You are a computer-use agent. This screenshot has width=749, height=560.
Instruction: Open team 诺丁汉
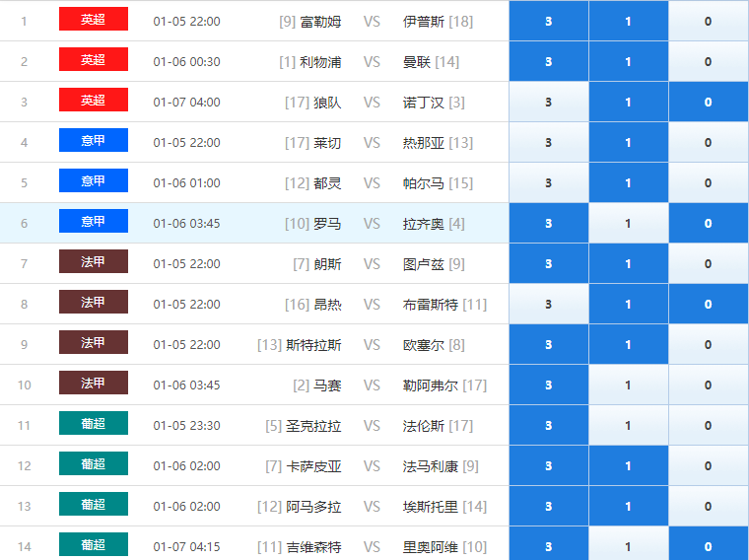coord(423,103)
